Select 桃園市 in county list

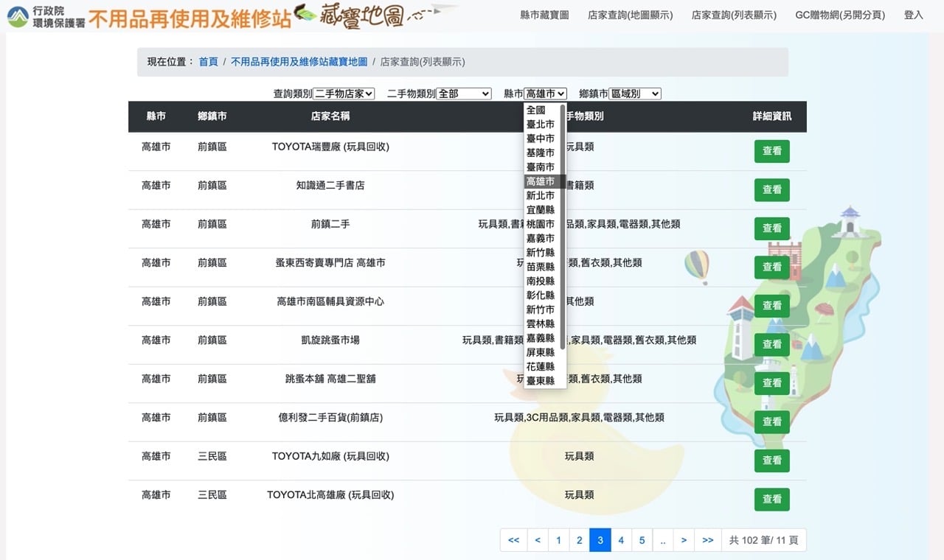[542, 224]
